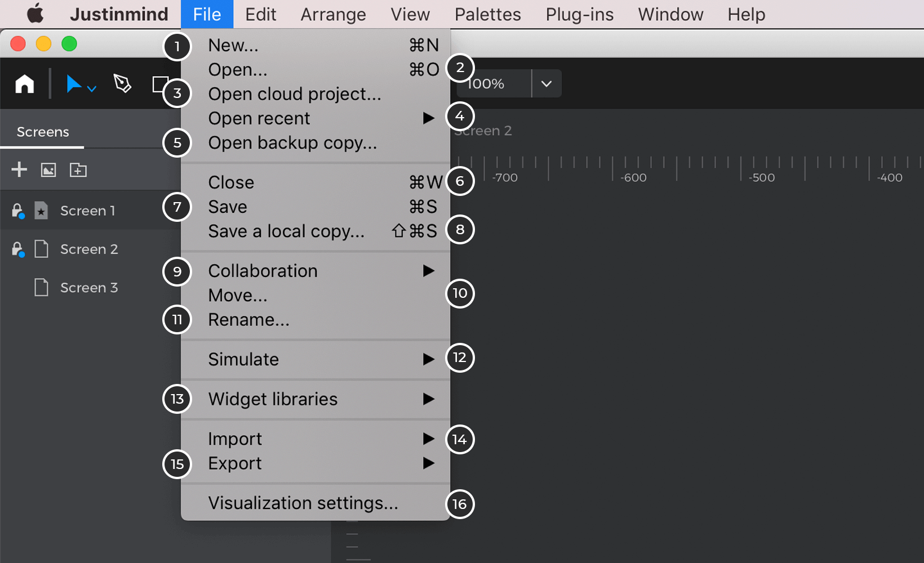924x563 pixels.
Task: Select Open cloud project...
Action: (x=316, y=94)
